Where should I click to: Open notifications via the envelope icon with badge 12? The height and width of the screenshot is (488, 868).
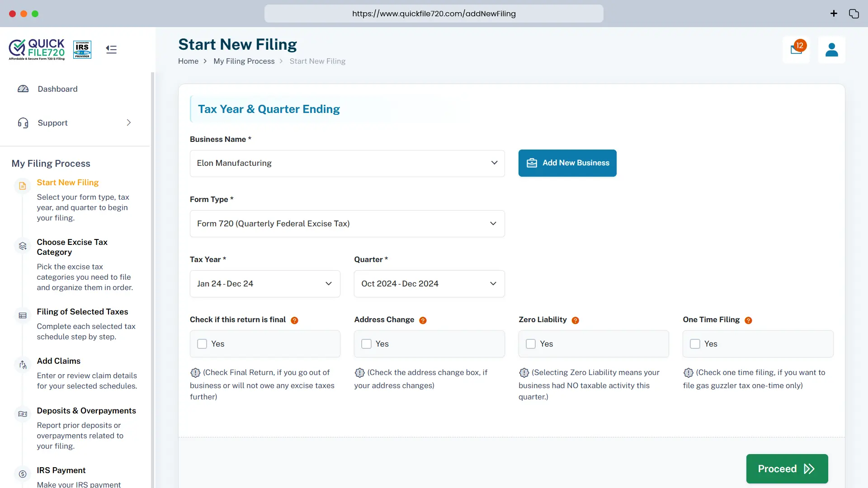(796, 50)
